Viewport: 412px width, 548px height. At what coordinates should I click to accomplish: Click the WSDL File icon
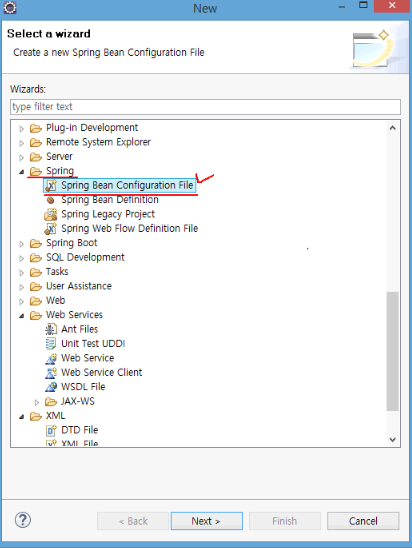pyautogui.click(x=51, y=387)
